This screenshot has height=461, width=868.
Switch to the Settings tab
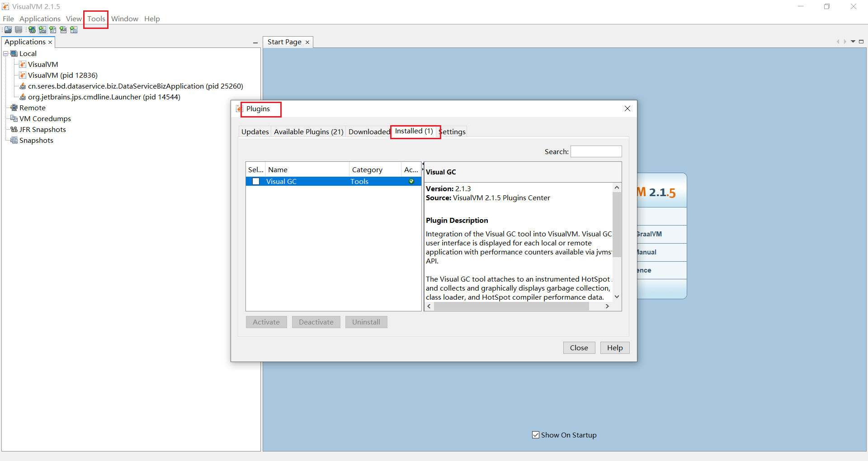[452, 132]
